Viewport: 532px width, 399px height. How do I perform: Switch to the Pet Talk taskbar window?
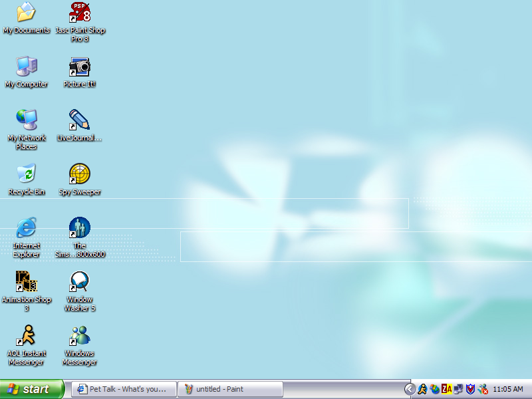124,389
